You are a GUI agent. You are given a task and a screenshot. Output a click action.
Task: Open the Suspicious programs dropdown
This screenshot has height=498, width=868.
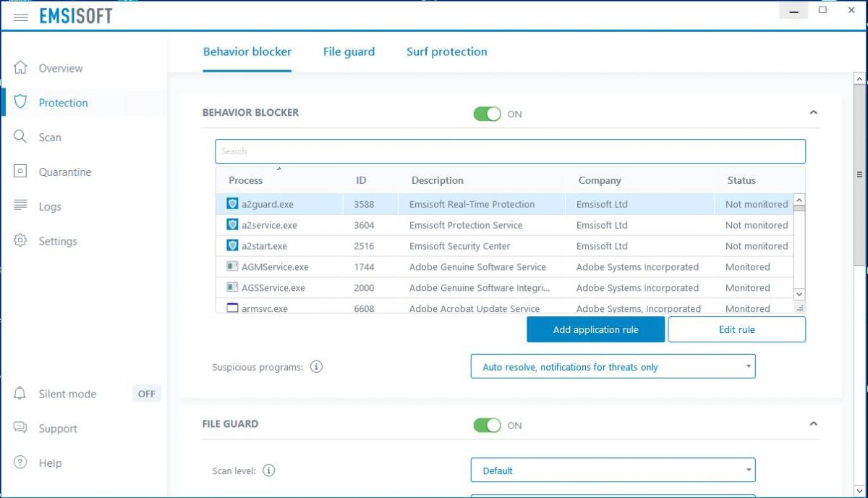pyautogui.click(x=613, y=366)
